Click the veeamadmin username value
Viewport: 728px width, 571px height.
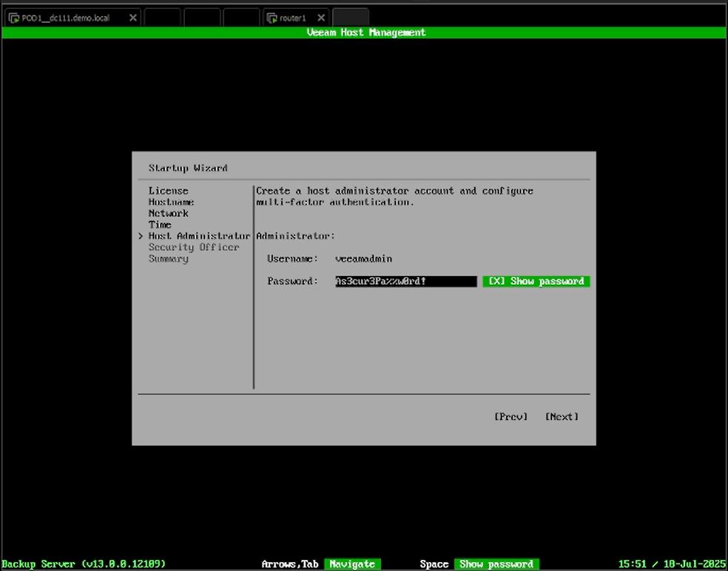coord(363,259)
